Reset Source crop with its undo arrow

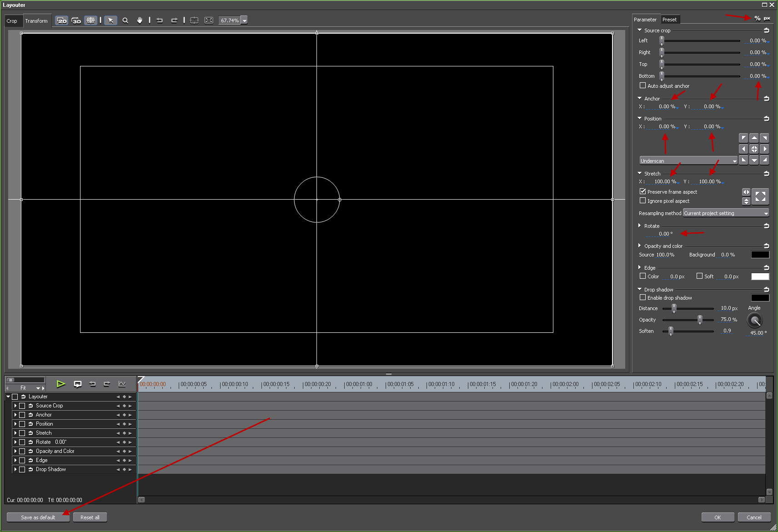[766, 30]
